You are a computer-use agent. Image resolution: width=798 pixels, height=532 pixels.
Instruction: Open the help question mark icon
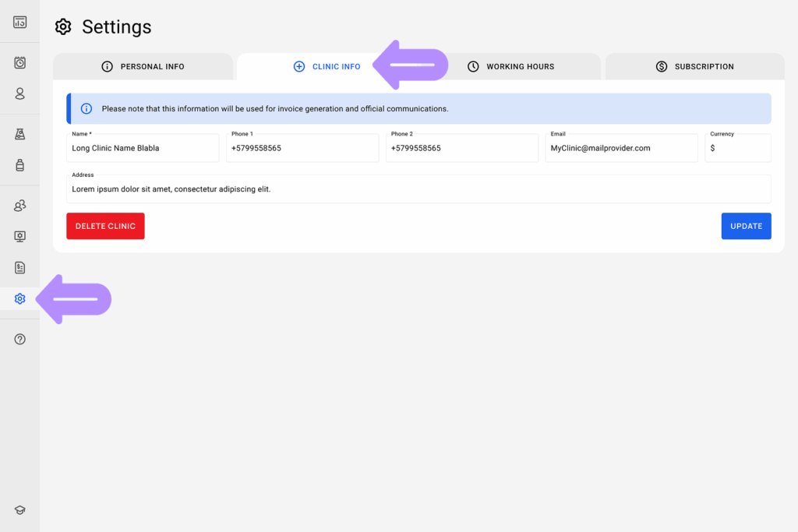(x=19, y=340)
